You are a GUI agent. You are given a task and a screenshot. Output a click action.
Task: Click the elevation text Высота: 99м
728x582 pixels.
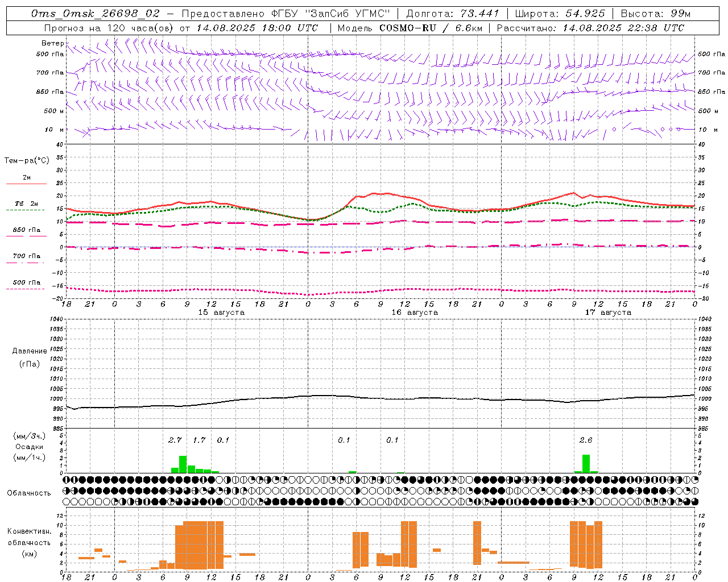point(656,13)
